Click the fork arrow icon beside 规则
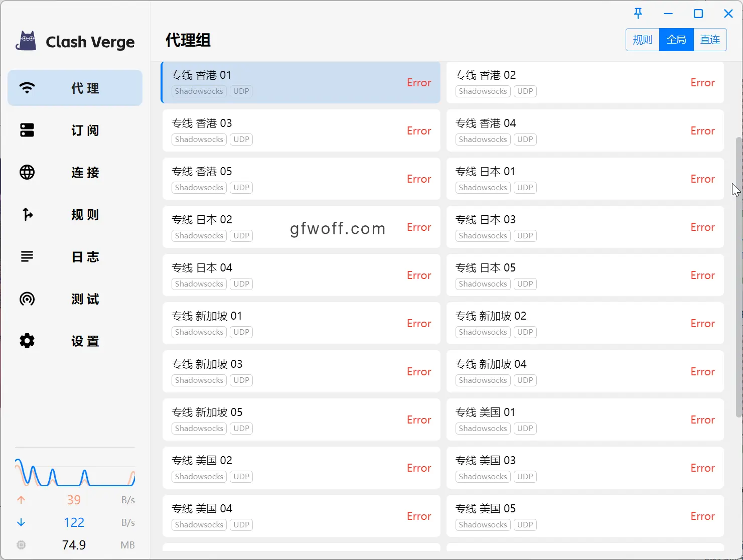This screenshot has width=743, height=560. tap(28, 214)
